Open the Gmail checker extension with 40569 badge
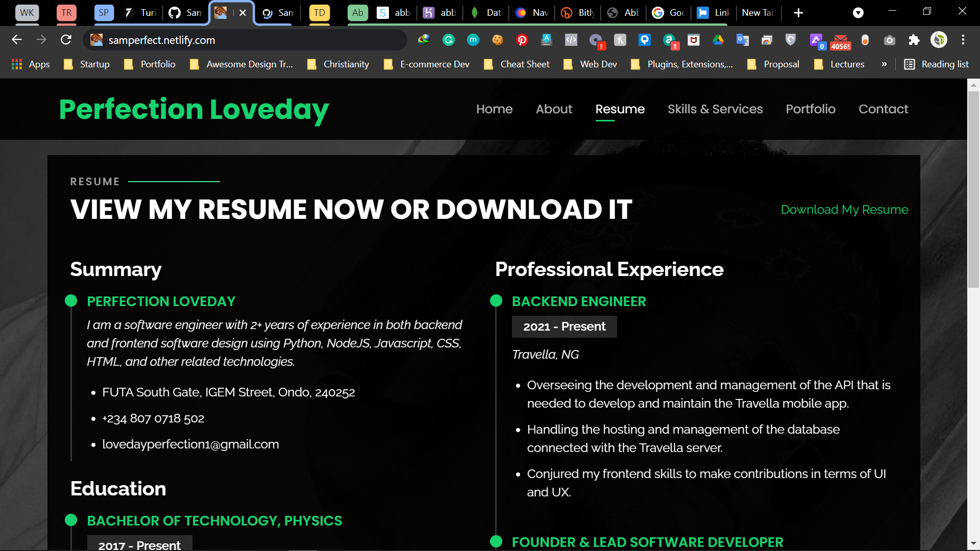This screenshot has height=551, width=980. coord(841,41)
